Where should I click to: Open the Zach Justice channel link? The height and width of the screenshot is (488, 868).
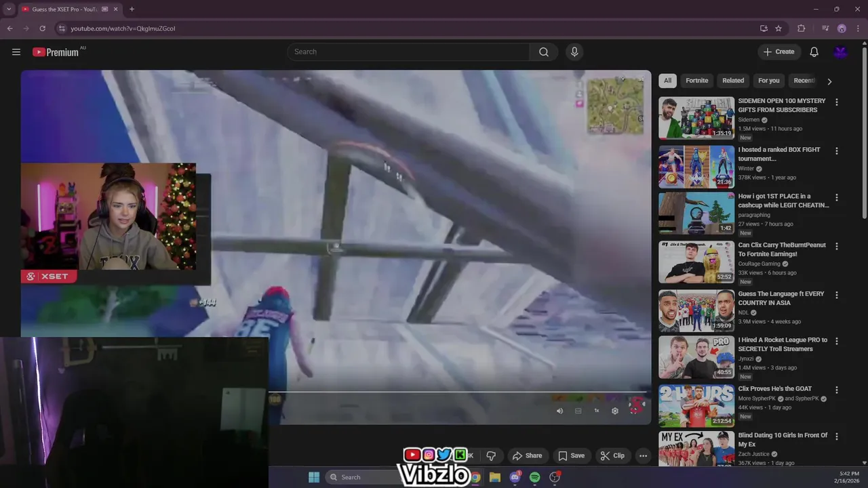coord(754,454)
